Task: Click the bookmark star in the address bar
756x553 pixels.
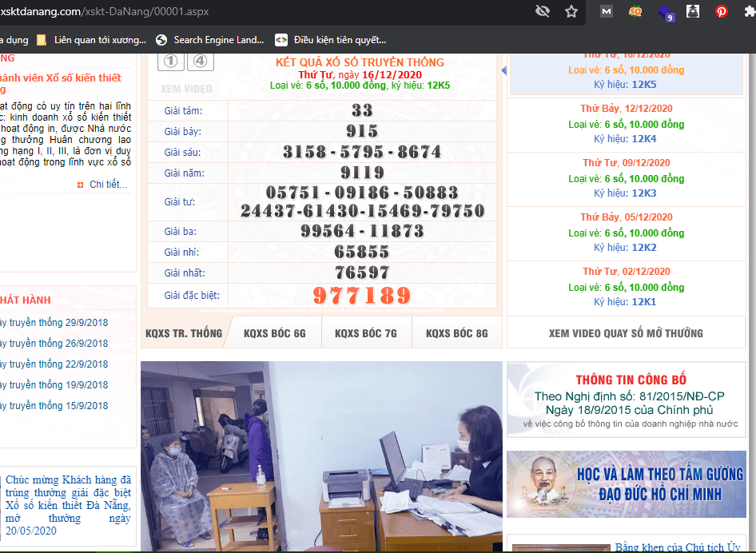Action: tap(571, 12)
